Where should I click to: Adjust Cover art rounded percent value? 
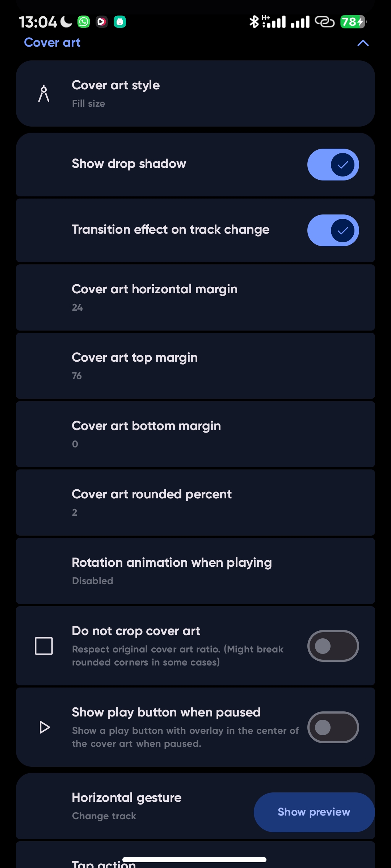(x=195, y=502)
